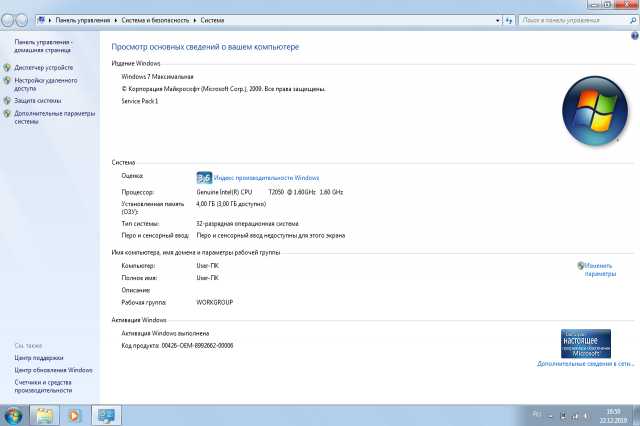Open the Start menu orb

(13, 416)
